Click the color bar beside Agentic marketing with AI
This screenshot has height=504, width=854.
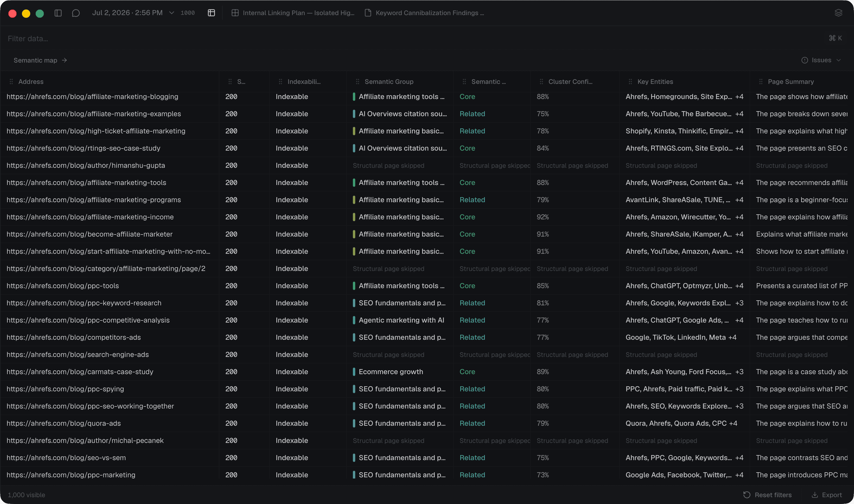pos(354,320)
